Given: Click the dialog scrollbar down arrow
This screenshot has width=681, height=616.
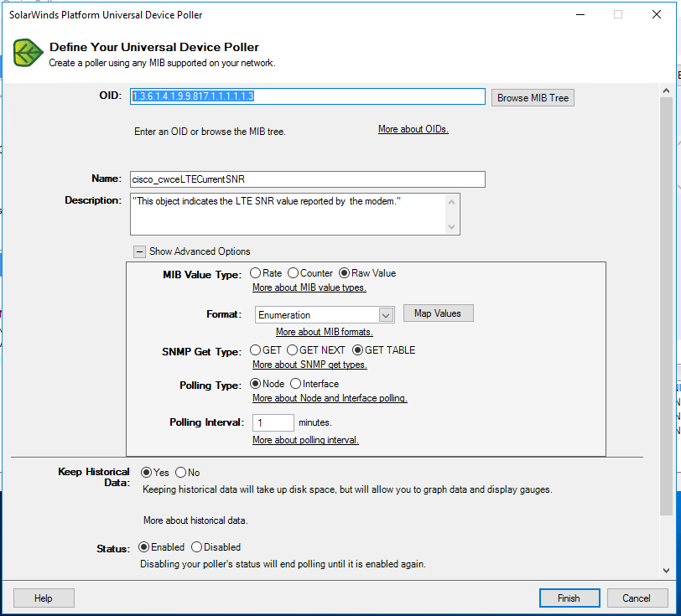Looking at the screenshot, I should (x=666, y=571).
